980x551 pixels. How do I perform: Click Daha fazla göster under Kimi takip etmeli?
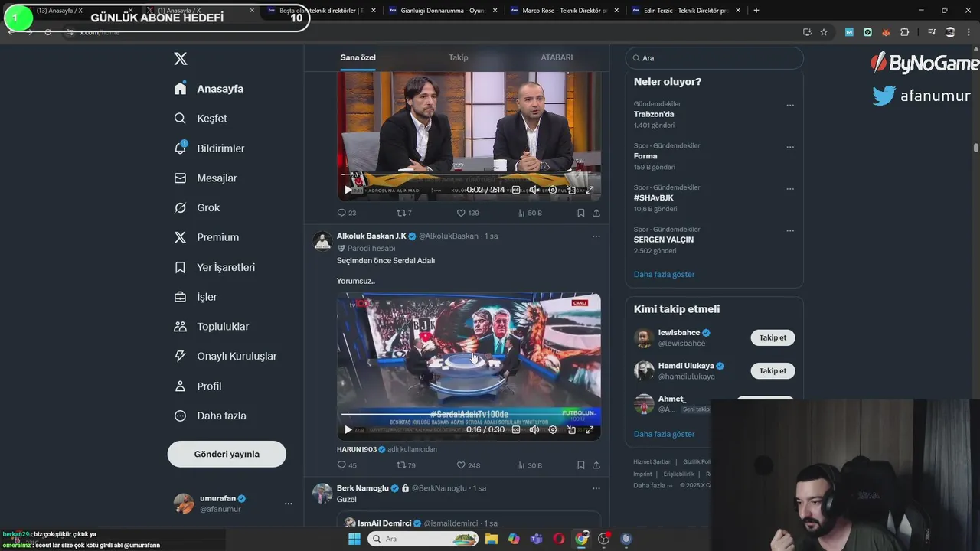point(664,434)
